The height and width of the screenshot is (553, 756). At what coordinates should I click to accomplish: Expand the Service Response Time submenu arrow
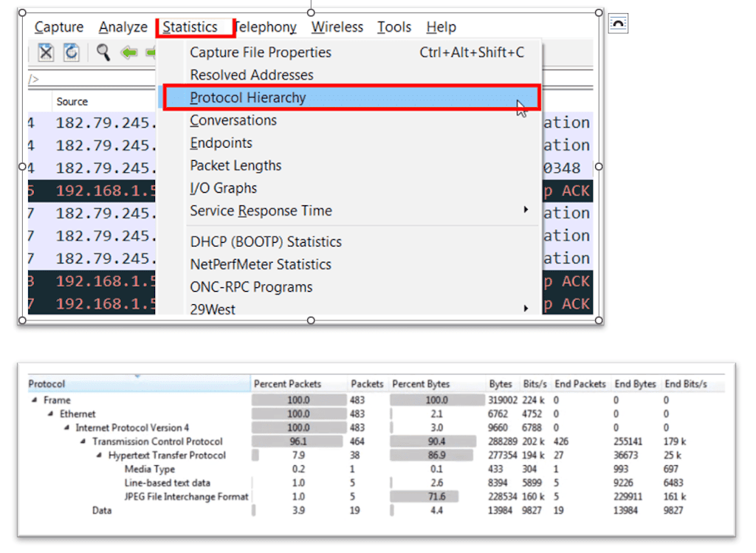[x=526, y=210]
